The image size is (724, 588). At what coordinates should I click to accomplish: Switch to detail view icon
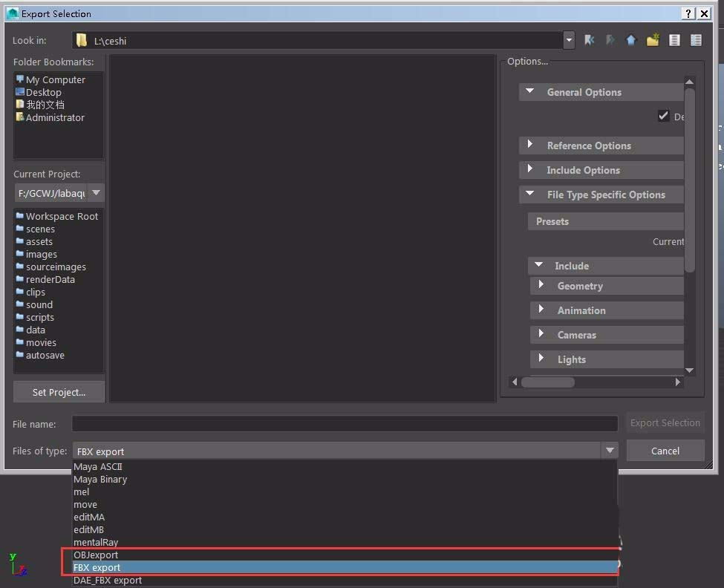click(x=696, y=40)
